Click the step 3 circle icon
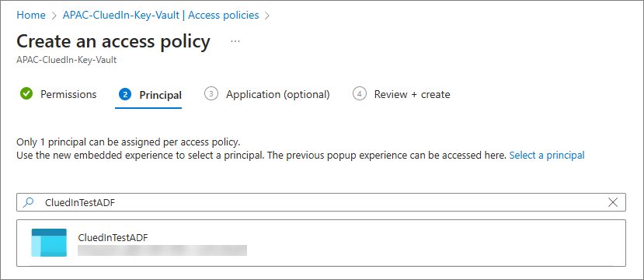This screenshot has width=644, height=280. pos(211,94)
